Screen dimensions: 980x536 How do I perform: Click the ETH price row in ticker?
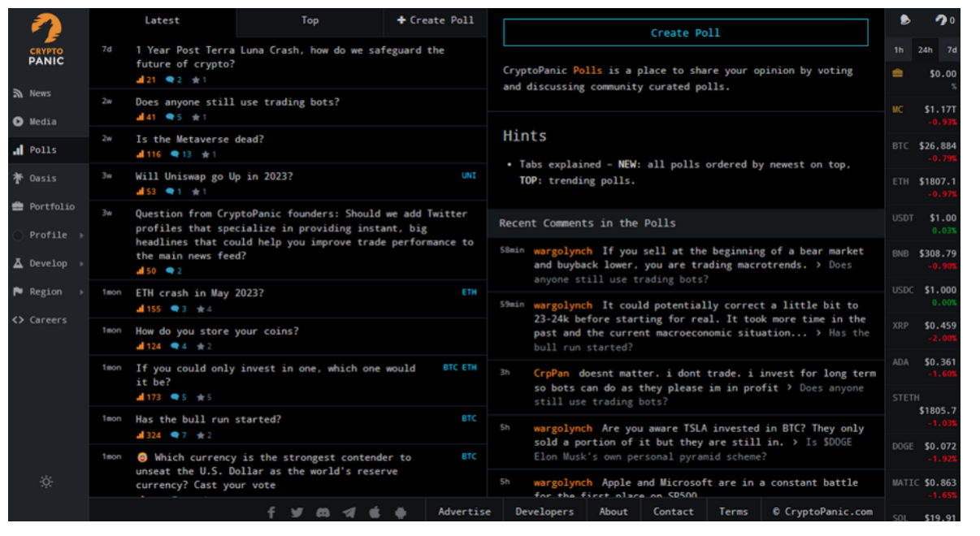coord(923,187)
